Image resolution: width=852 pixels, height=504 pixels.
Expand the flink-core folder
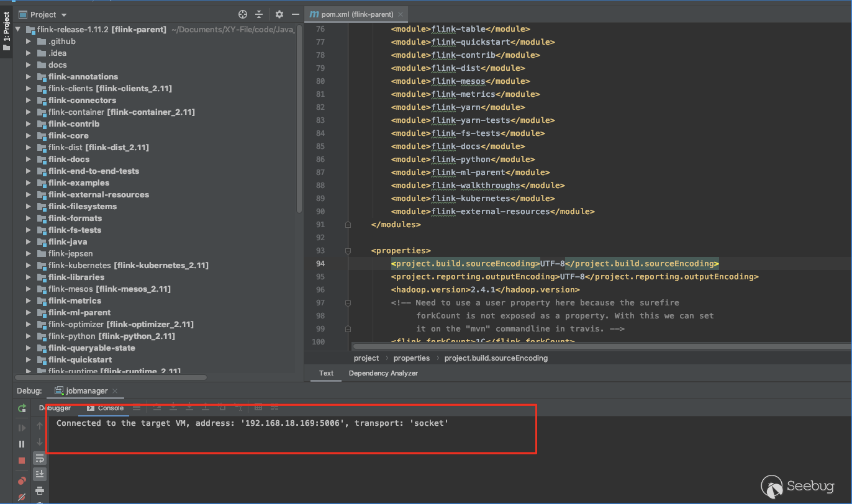(29, 135)
